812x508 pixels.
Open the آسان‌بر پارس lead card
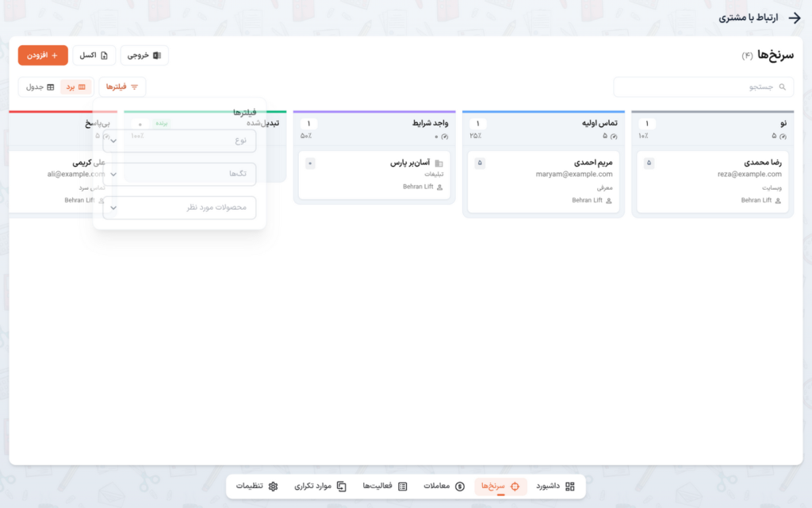tap(374, 175)
